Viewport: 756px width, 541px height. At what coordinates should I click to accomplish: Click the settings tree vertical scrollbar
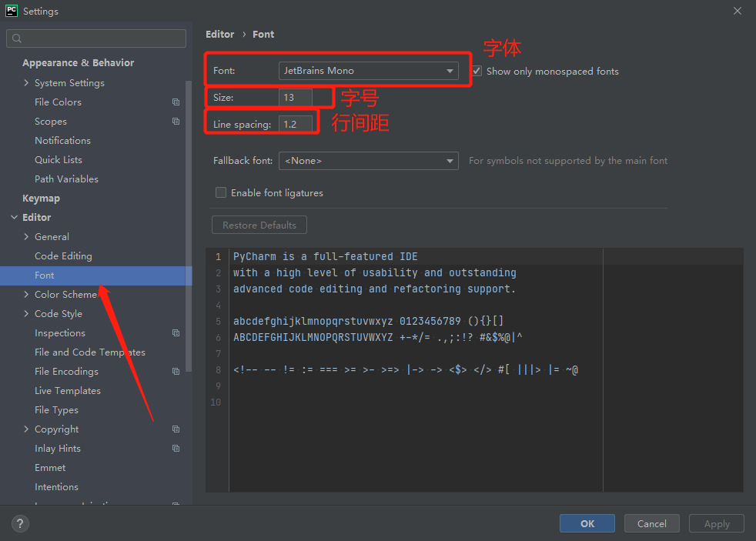point(189,226)
